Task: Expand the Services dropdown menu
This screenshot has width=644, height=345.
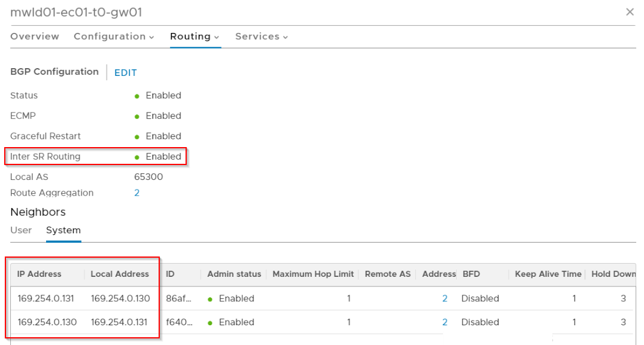Action: coord(262,36)
